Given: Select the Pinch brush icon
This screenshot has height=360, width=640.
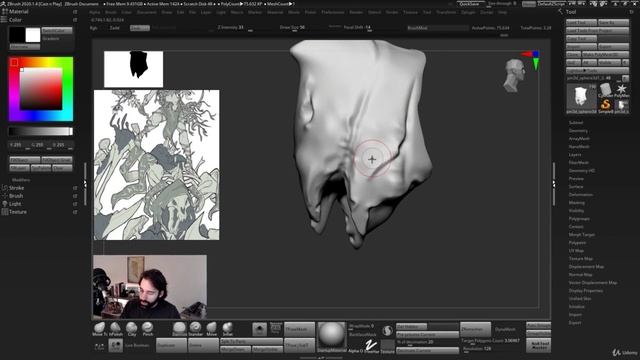Looking at the screenshot, I should (147, 328).
